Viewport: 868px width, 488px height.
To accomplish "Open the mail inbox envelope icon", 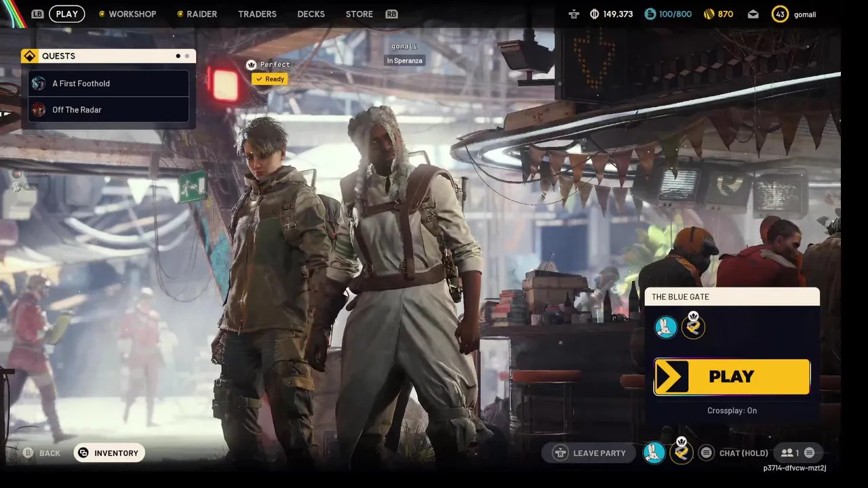I will point(753,14).
